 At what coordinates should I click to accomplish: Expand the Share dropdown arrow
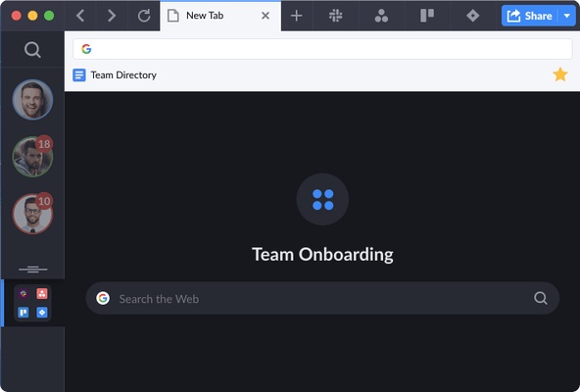tap(567, 16)
